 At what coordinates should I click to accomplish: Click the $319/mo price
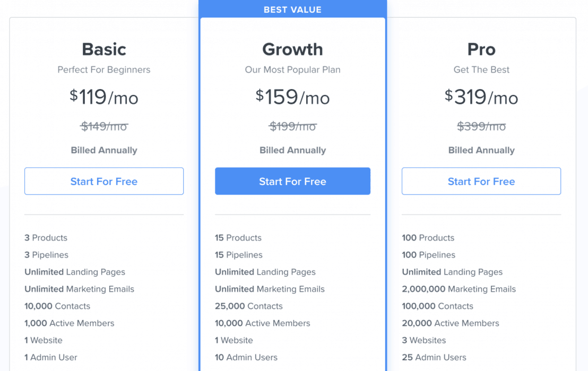(481, 97)
